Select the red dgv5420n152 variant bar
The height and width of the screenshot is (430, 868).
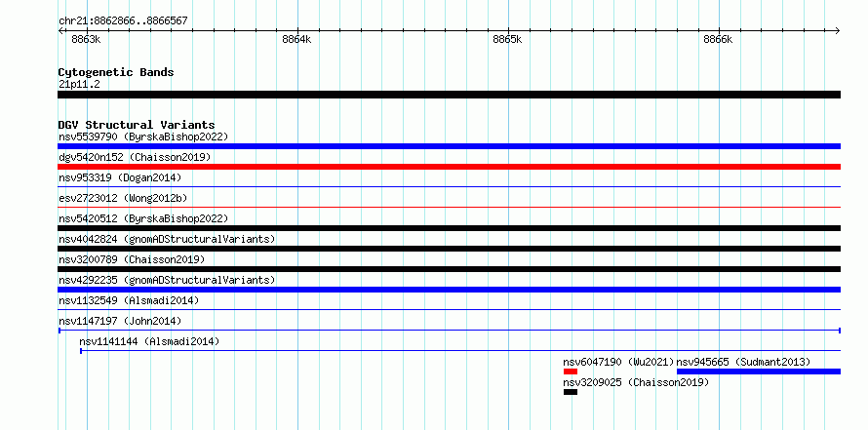point(449,167)
